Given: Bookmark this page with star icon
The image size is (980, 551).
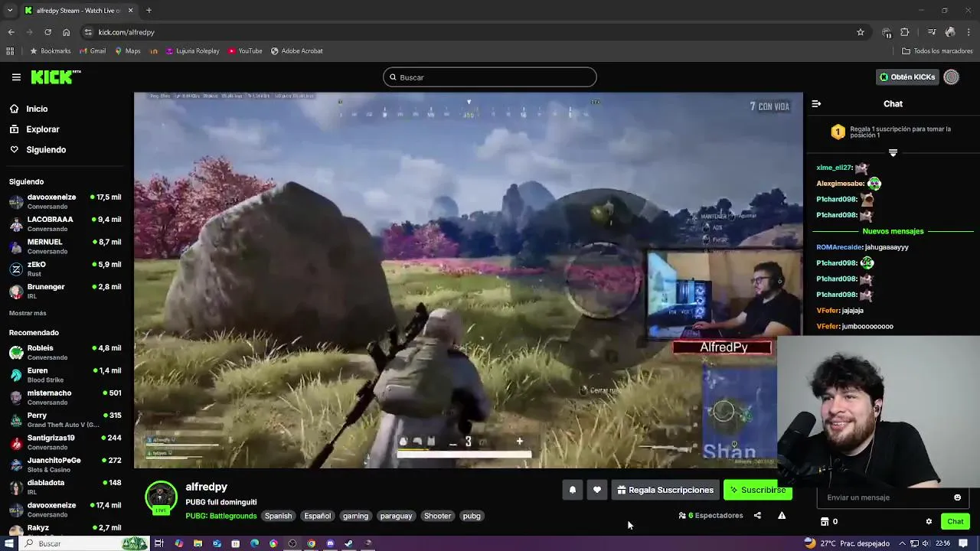Looking at the screenshot, I should point(861,32).
